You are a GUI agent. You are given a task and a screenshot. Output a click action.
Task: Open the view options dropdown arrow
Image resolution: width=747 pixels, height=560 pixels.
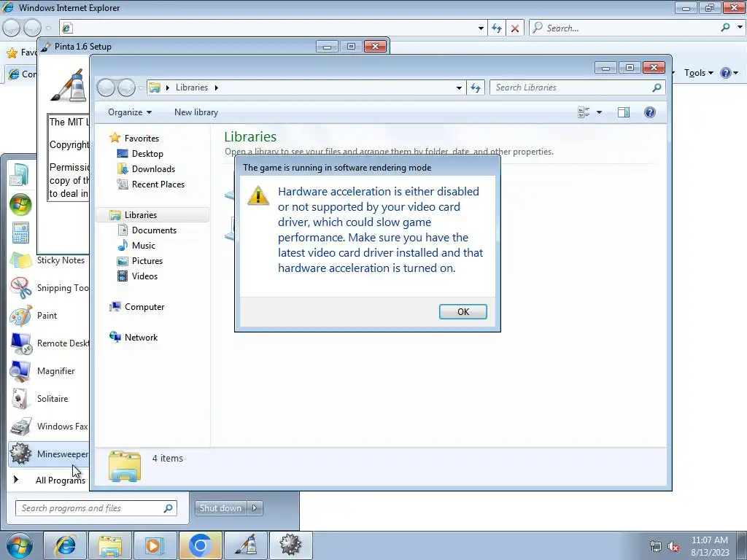[600, 112]
